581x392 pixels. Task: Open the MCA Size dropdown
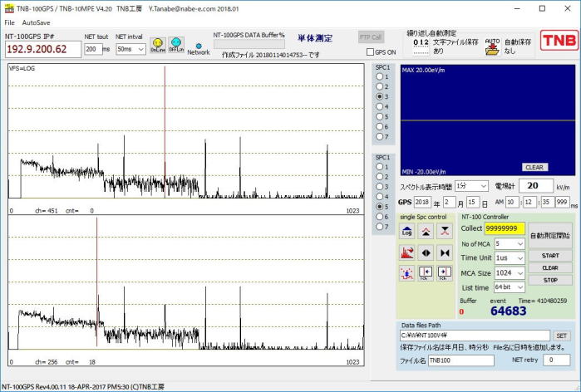point(510,273)
